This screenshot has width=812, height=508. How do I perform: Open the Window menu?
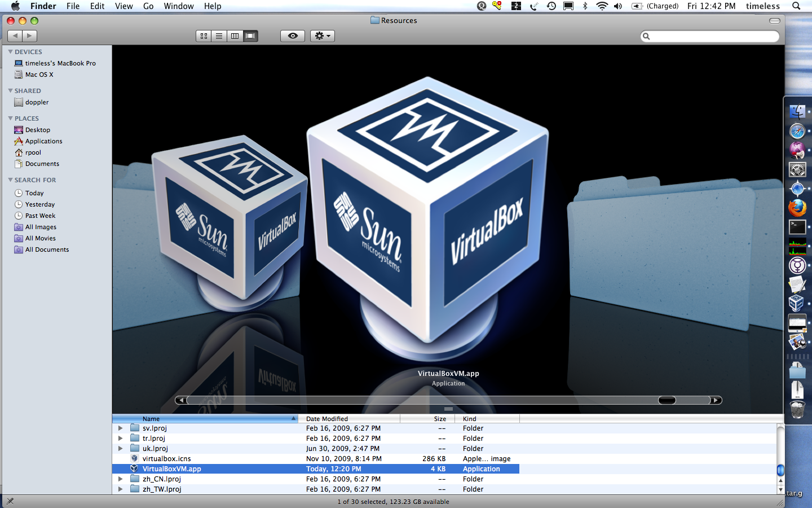click(179, 6)
